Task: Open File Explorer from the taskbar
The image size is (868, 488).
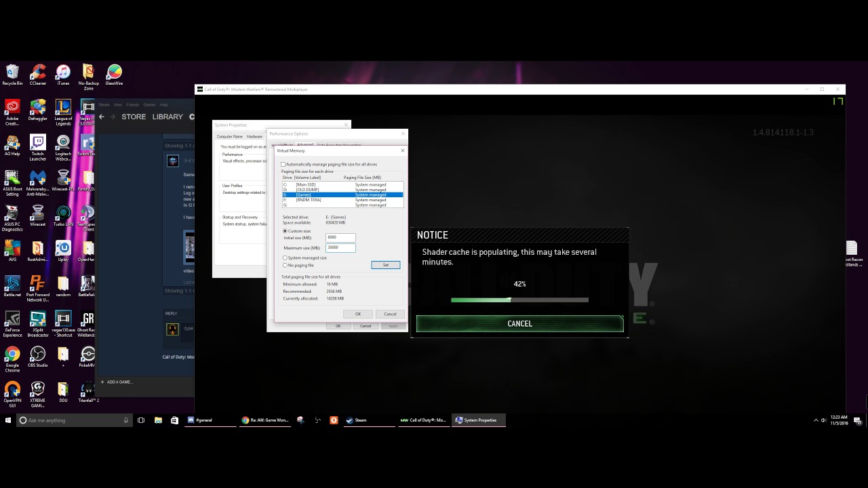Action: pyautogui.click(x=158, y=420)
